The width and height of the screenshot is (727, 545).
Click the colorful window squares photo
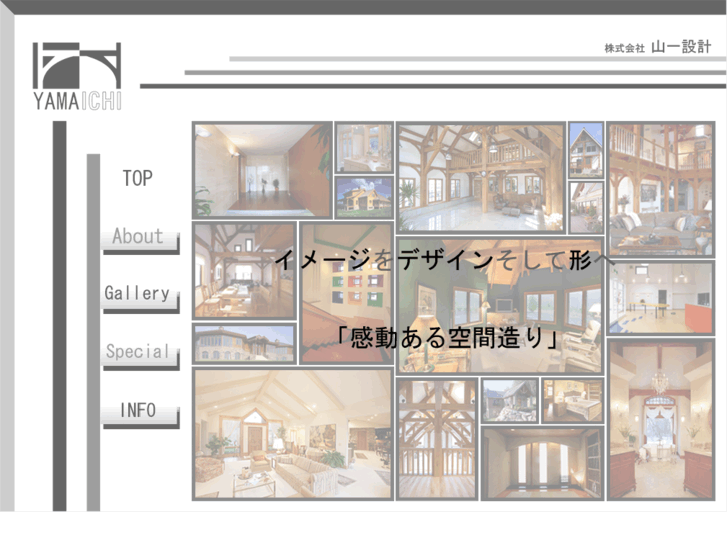tap(346, 293)
